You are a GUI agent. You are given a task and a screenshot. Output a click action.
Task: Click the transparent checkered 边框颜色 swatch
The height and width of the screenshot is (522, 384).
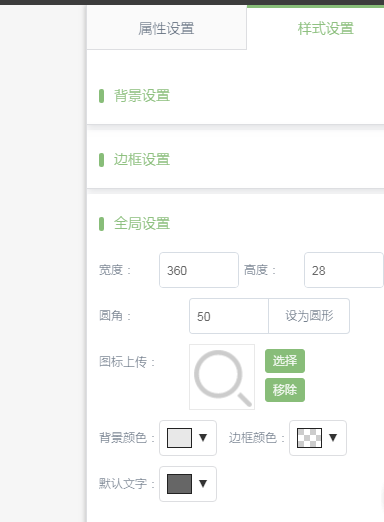(309, 438)
